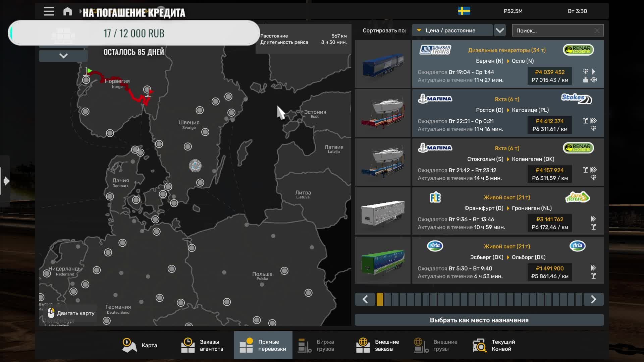Go to next page of jobs

593,299
